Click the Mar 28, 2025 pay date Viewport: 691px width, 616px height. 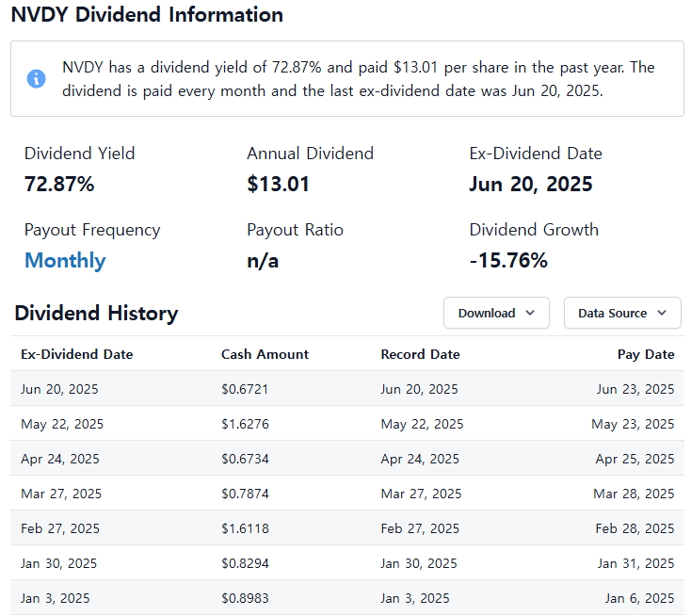[x=634, y=494]
